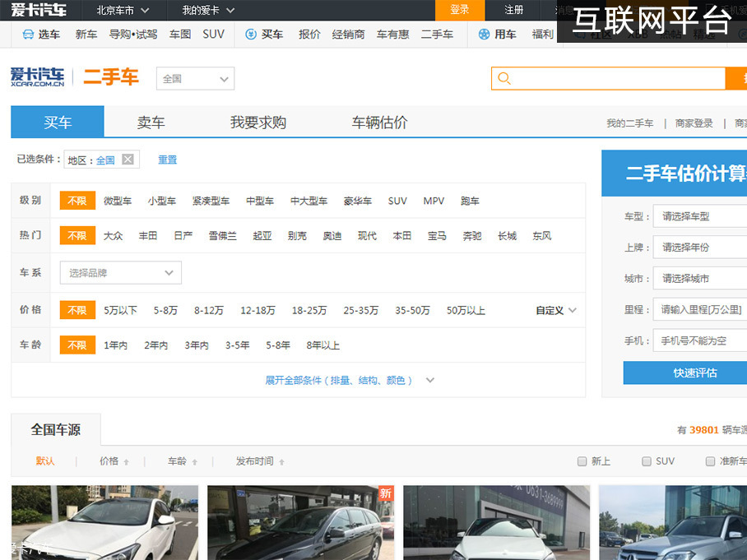
Task: Click the 选车 car icon in navigation
Action: point(28,35)
